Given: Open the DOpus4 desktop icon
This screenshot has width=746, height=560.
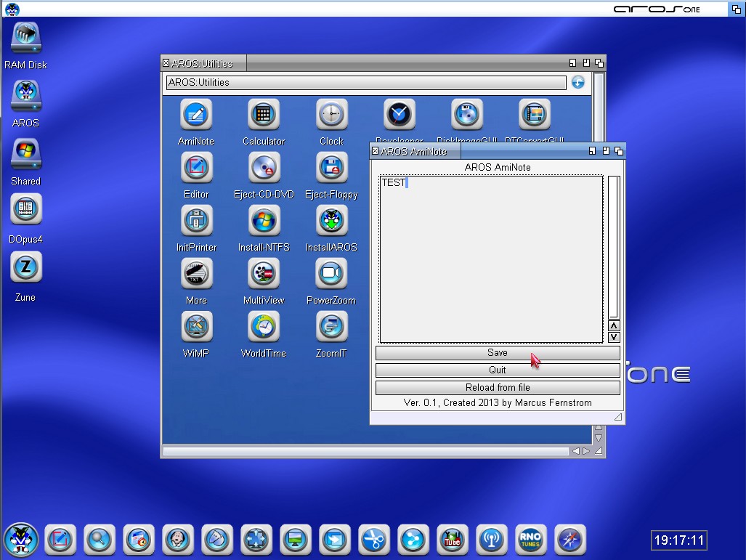Looking at the screenshot, I should click(25, 211).
